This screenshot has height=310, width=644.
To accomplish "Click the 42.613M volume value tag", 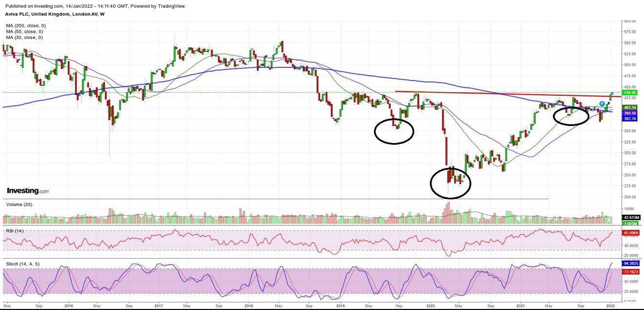I will [631, 217].
